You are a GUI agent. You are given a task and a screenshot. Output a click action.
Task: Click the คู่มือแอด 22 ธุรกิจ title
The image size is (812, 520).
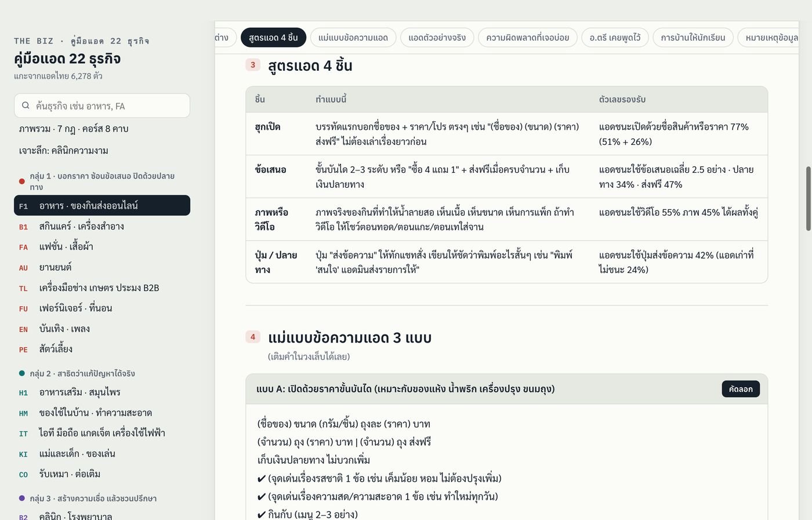pos(67,59)
